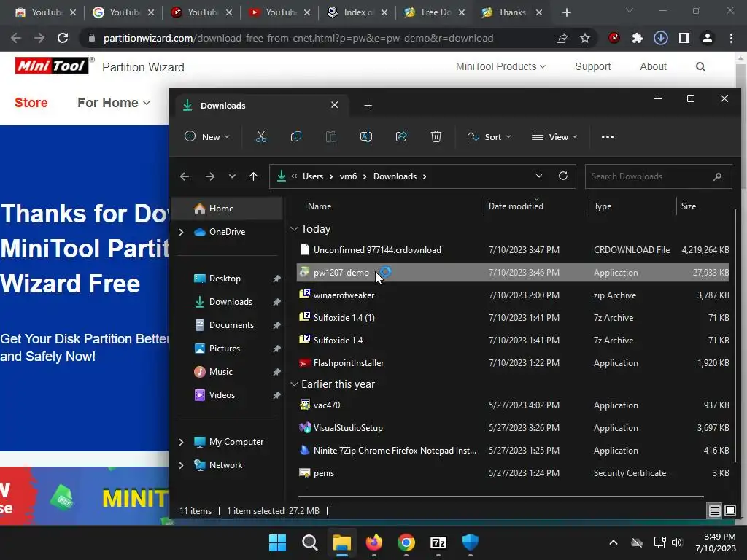Open Windows Security shield on taskbar
Image resolution: width=747 pixels, height=560 pixels.
click(471, 542)
